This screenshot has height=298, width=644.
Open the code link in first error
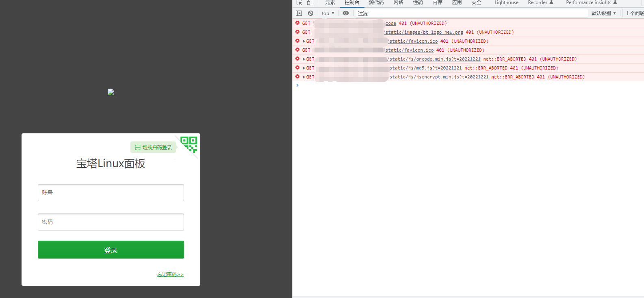tap(391, 23)
